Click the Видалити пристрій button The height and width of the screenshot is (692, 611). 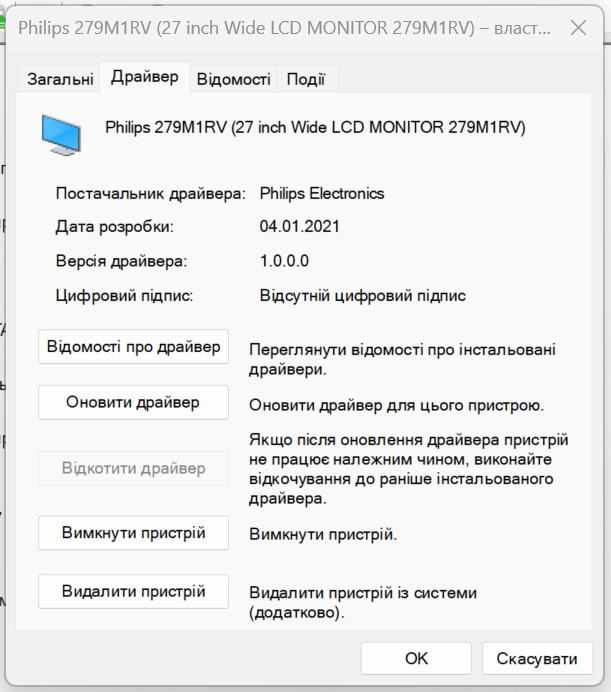133,592
